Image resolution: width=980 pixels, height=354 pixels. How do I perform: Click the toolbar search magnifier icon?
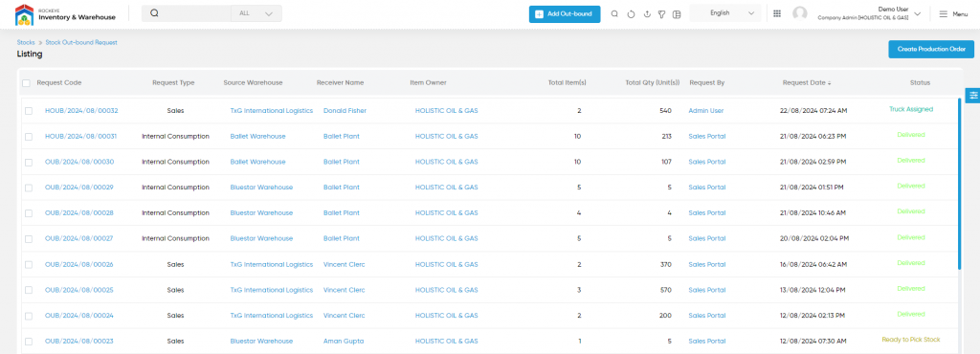click(614, 13)
